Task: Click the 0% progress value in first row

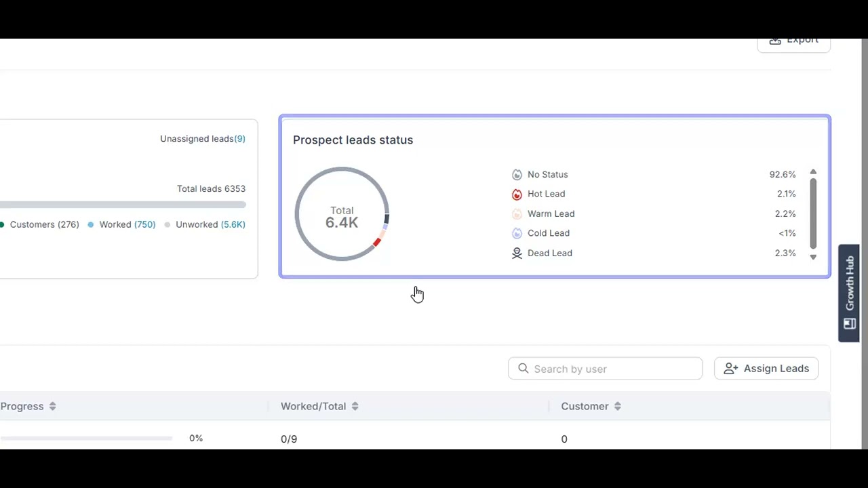Action: tap(196, 439)
